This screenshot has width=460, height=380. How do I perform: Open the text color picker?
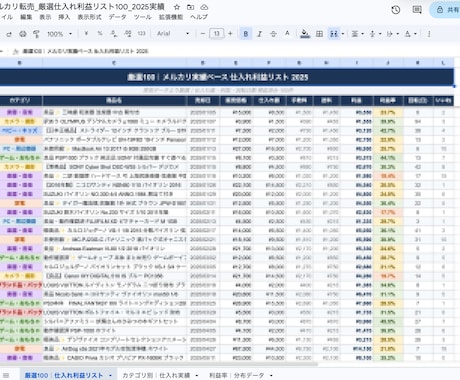pyautogui.click(x=287, y=33)
